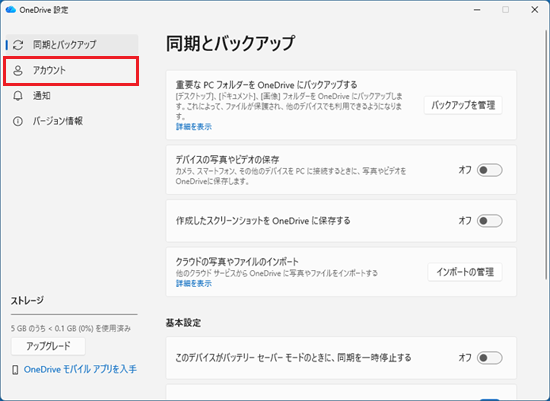Click the vertical scrollbar on the right
This screenshot has height=401, width=550.
[546, 154]
